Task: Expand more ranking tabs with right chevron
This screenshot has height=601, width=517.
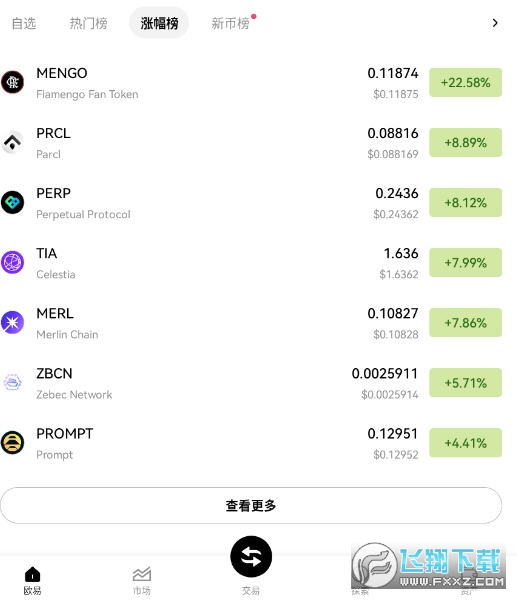Action: 495,23
